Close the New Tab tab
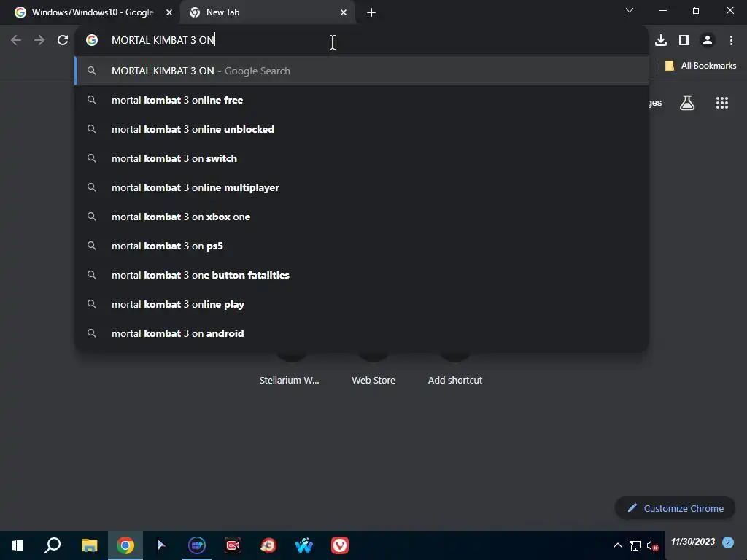The height and width of the screenshot is (560, 747). [x=344, y=12]
